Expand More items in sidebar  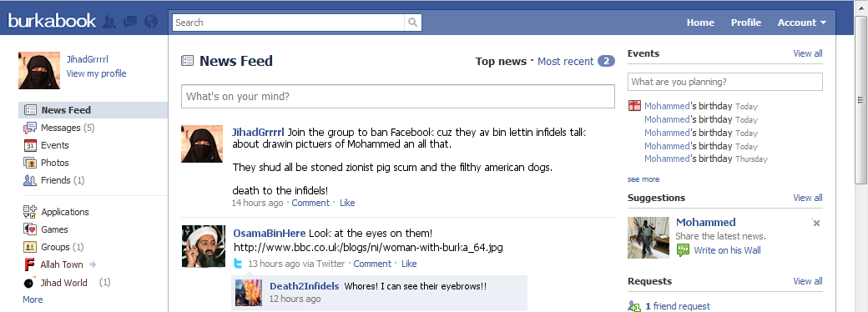(33, 299)
